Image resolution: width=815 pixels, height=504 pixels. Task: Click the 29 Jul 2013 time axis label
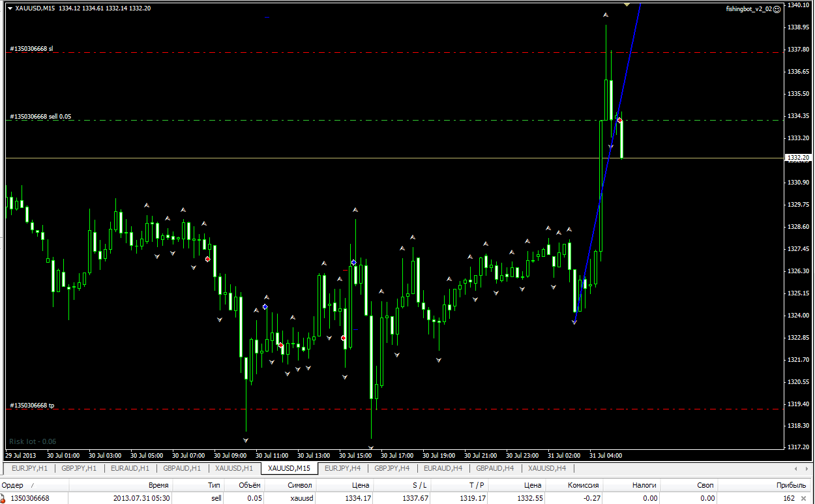21,455
